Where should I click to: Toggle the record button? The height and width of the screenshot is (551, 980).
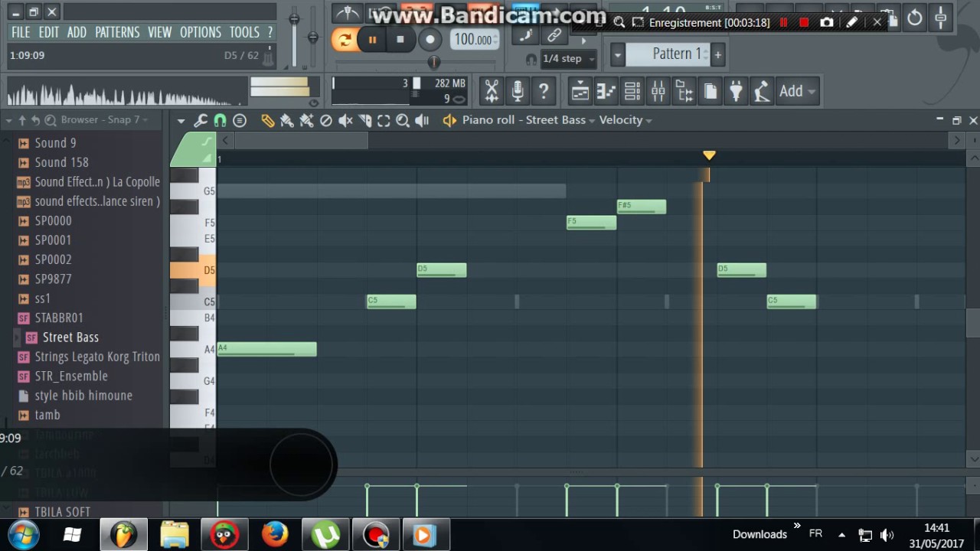click(430, 40)
